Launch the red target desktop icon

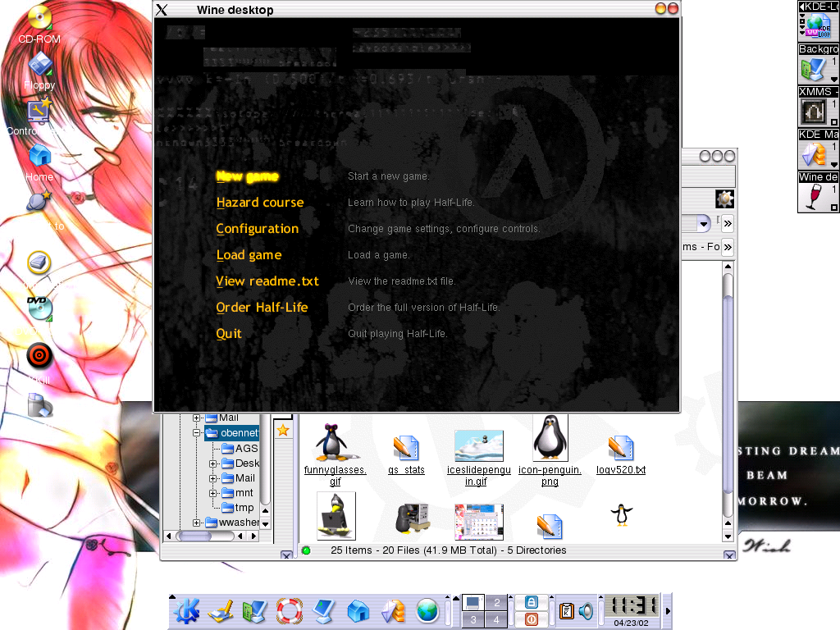(39, 355)
